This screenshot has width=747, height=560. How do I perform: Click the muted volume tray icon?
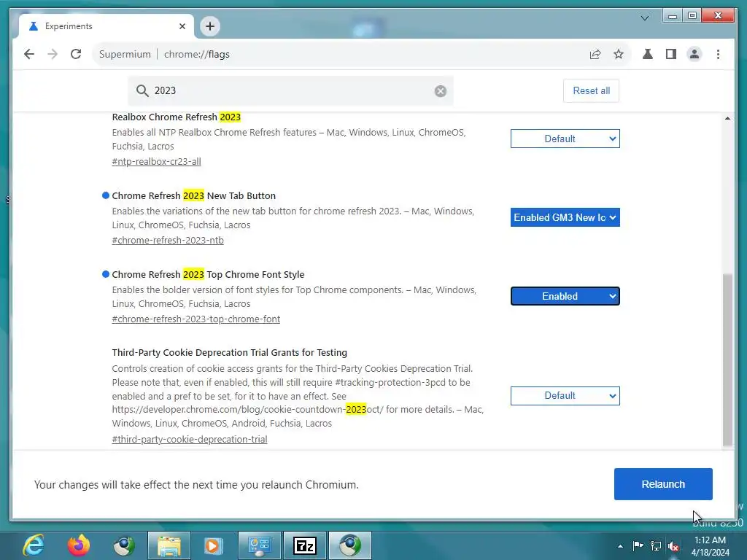(673, 546)
